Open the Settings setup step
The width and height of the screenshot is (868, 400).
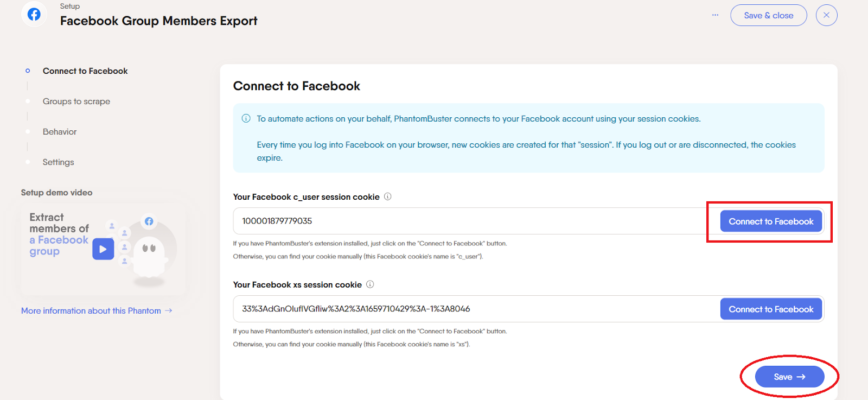point(58,162)
